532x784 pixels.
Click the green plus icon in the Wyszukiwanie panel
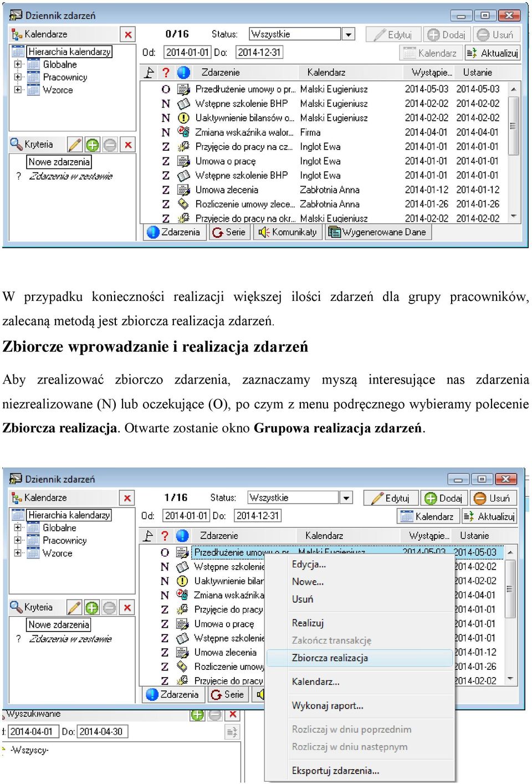(x=198, y=715)
